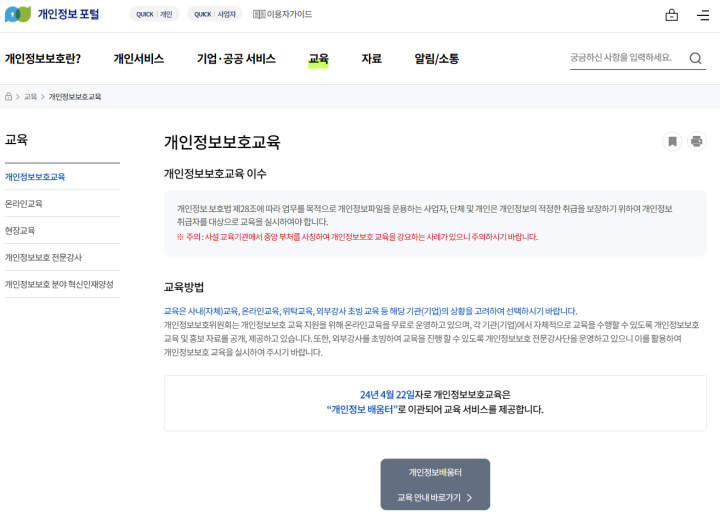
Task: Open the 기업·공공 서비스 menu
Action: (236, 59)
